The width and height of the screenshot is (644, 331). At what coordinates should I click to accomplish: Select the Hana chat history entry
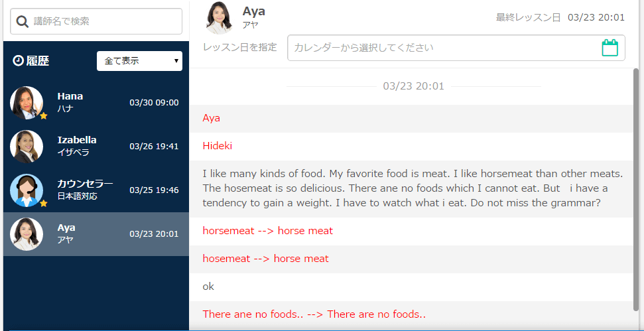[x=96, y=103]
